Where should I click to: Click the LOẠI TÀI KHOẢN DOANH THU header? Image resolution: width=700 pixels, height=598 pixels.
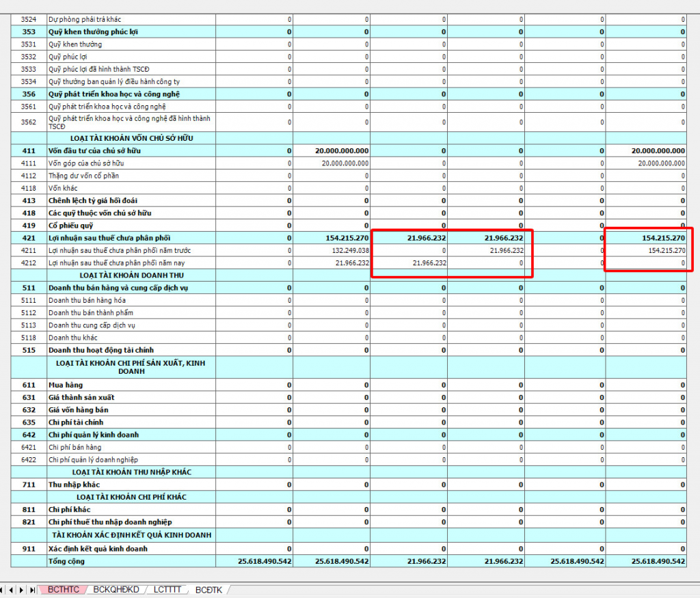click(131, 275)
